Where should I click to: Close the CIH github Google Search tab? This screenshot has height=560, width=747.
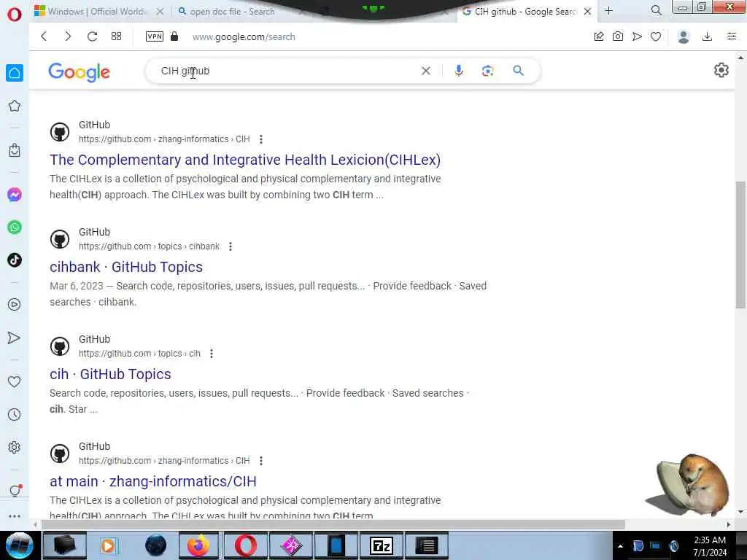pos(588,12)
